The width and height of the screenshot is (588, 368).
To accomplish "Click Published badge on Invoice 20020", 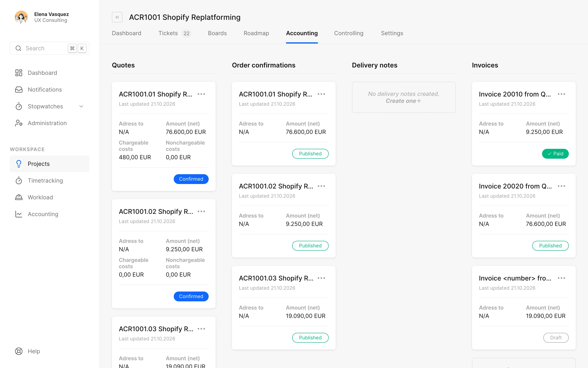I will click(x=550, y=246).
